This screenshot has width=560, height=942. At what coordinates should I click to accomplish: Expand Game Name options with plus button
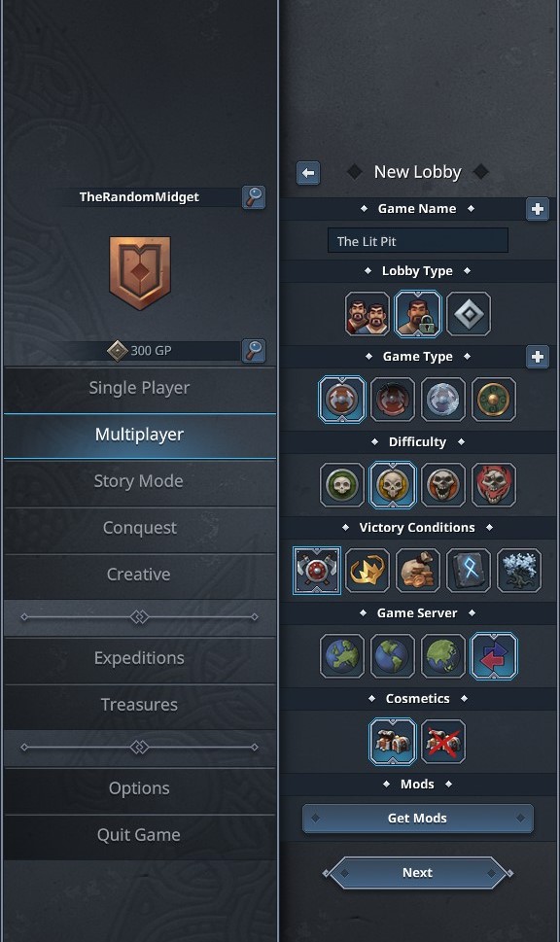538,209
